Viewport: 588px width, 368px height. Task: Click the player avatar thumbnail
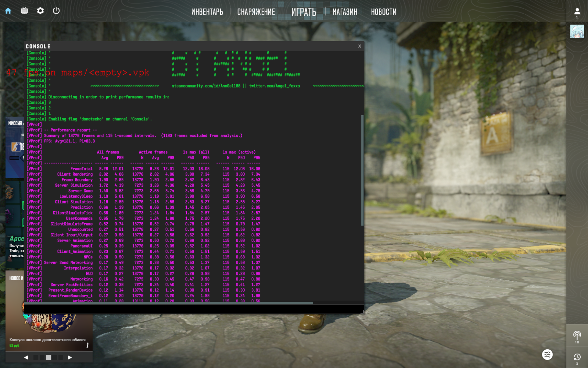[577, 32]
